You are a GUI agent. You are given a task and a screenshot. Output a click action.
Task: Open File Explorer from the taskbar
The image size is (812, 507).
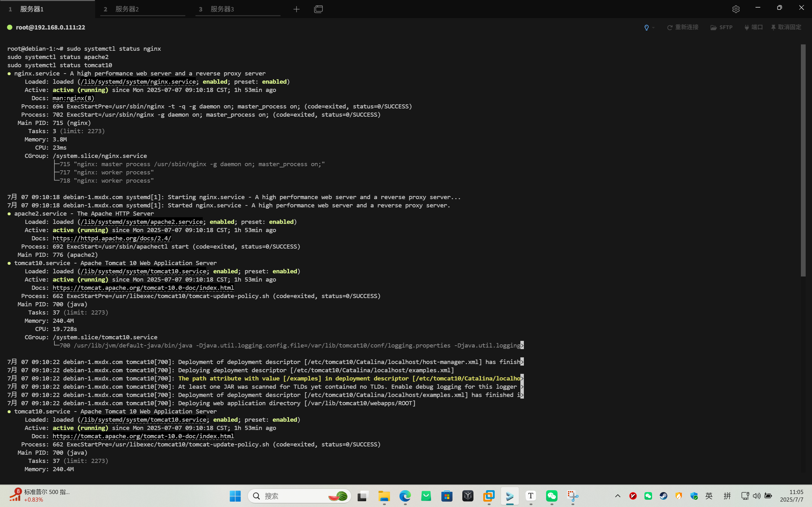[x=384, y=496]
